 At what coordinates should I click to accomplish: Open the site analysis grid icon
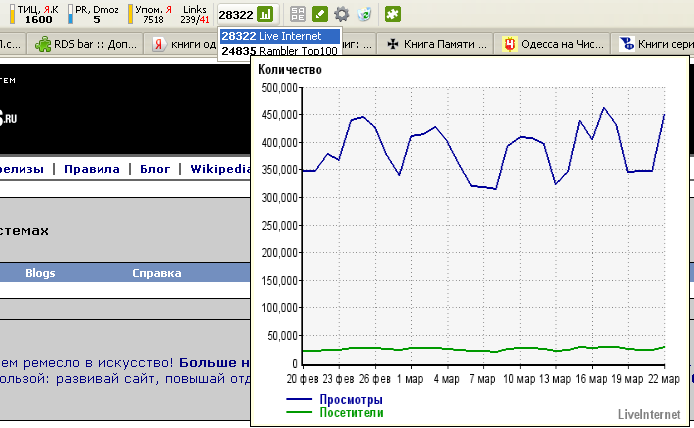(x=297, y=15)
